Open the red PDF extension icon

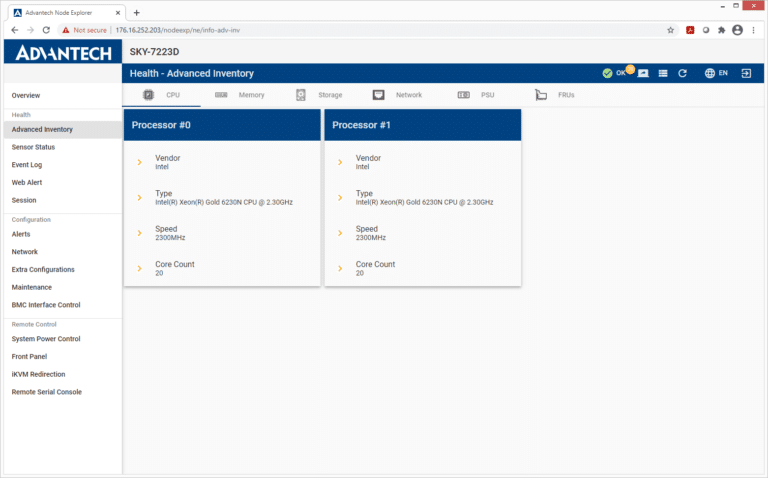tap(690, 30)
